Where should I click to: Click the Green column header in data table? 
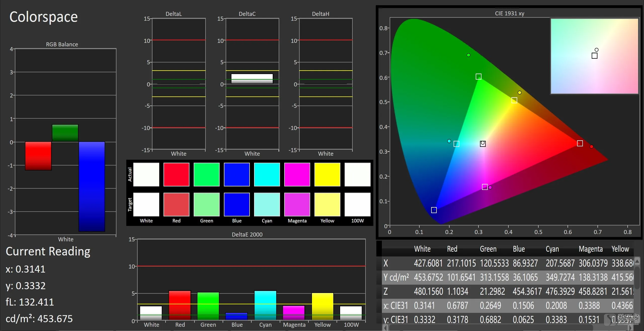point(488,249)
